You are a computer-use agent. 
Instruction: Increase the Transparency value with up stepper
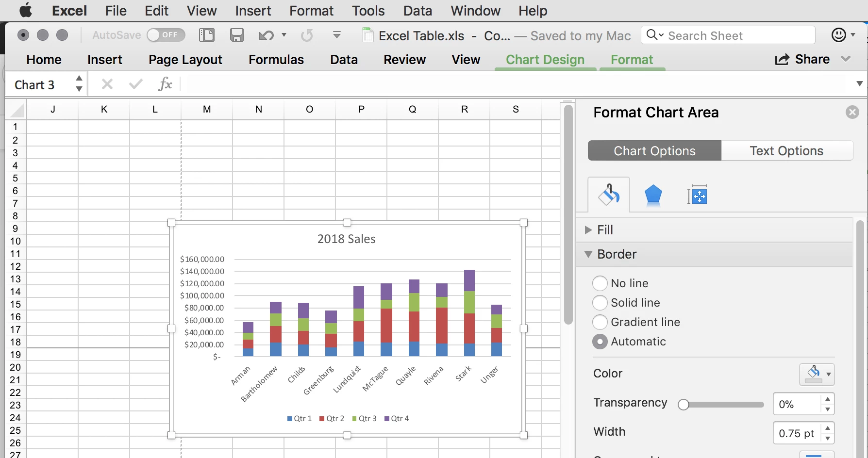(828, 399)
